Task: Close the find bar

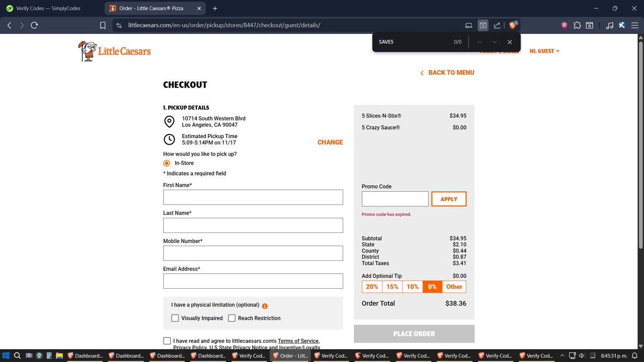Action: [510, 42]
